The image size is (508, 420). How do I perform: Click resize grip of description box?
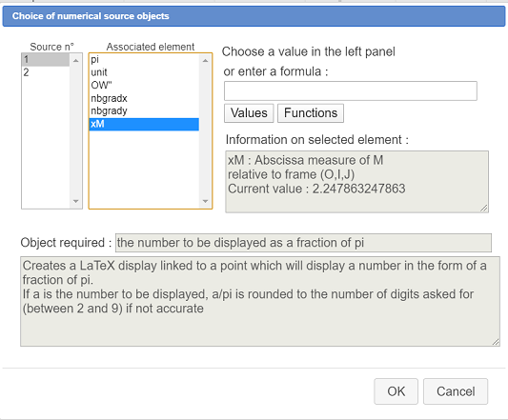point(496,342)
